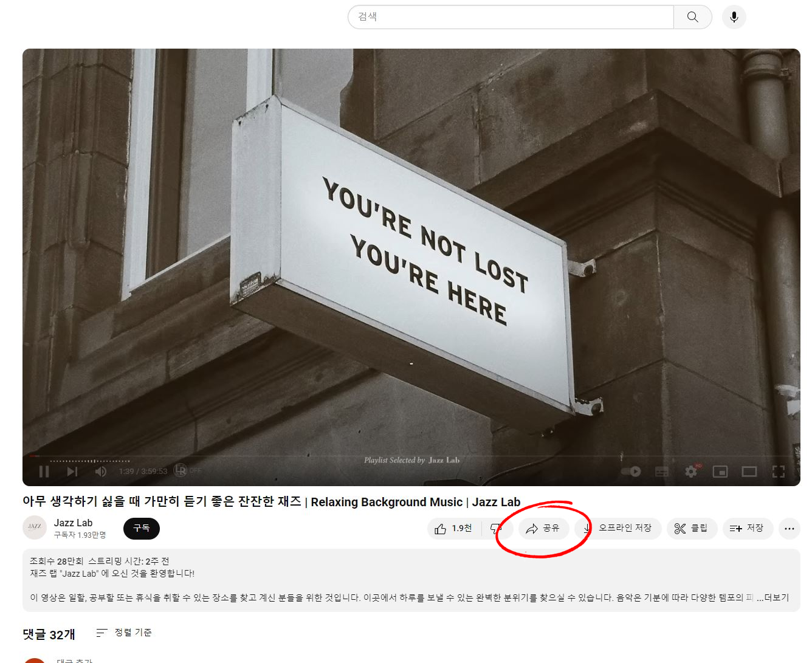Click 오프라인 저장 download button
The height and width of the screenshot is (663, 812).
618,529
